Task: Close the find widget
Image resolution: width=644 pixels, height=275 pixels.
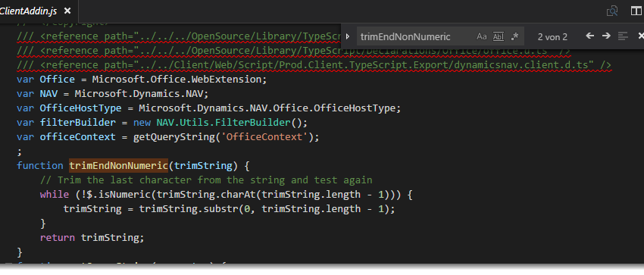Action: (640, 36)
